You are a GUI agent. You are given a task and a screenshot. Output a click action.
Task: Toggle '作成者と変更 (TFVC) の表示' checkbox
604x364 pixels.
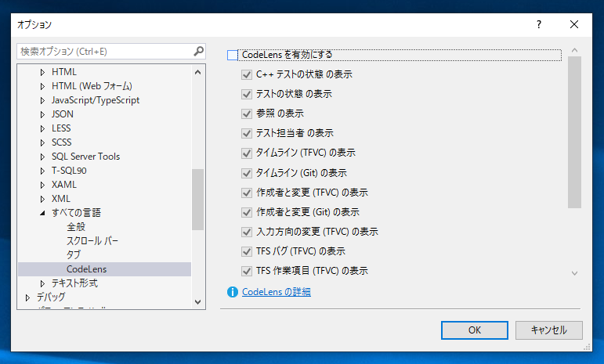pyautogui.click(x=247, y=193)
